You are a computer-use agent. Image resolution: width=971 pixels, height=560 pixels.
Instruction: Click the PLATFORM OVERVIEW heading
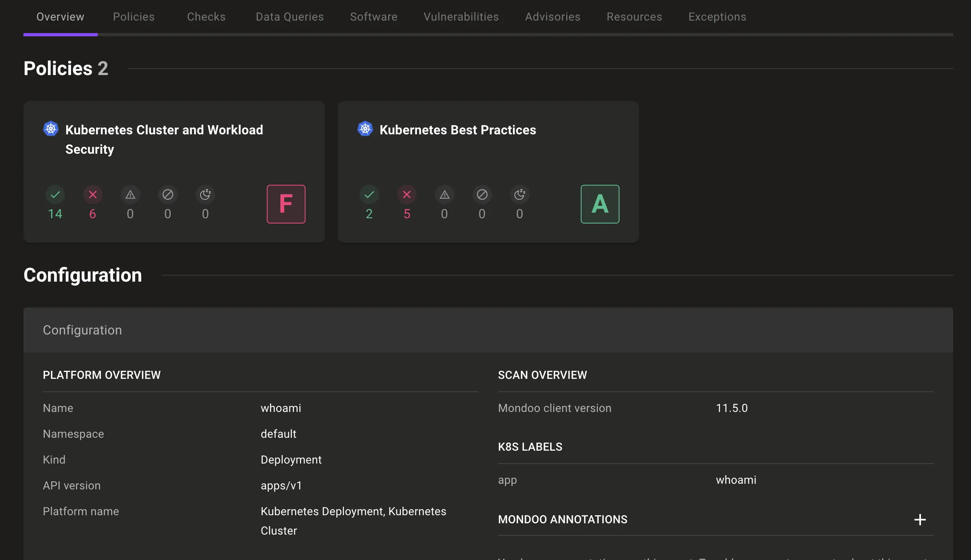[x=102, y=375]
